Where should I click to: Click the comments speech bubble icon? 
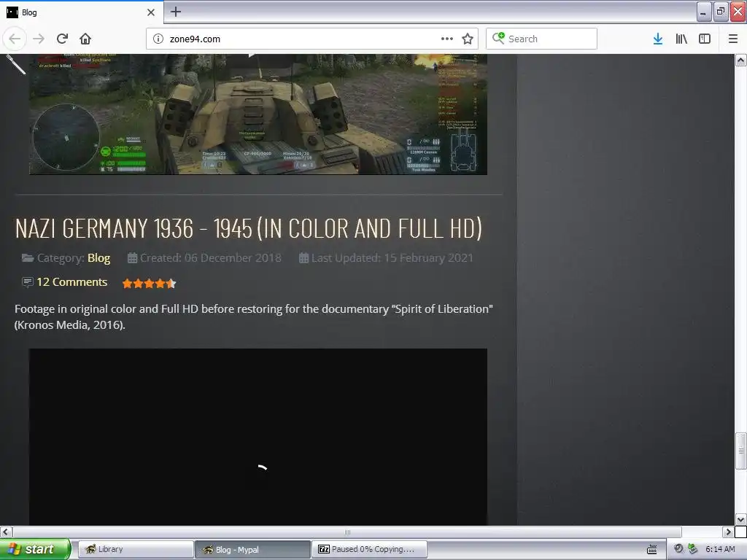(x=27, y=282)
